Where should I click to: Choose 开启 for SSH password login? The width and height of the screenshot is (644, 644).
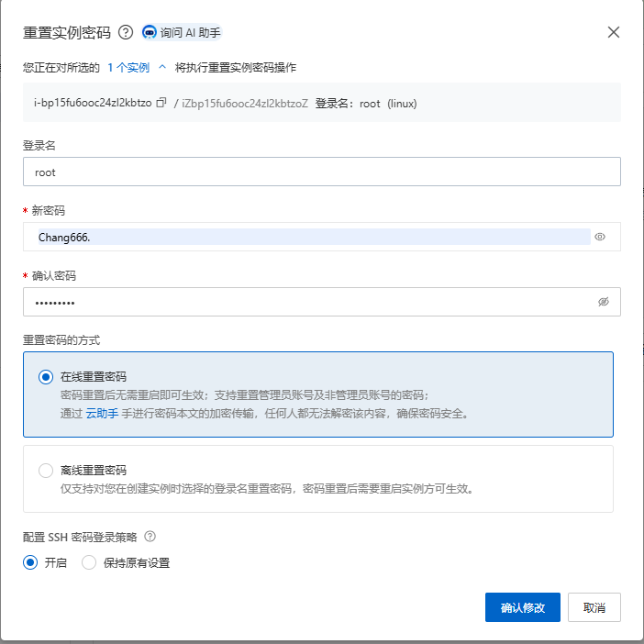tap(31, 563)
